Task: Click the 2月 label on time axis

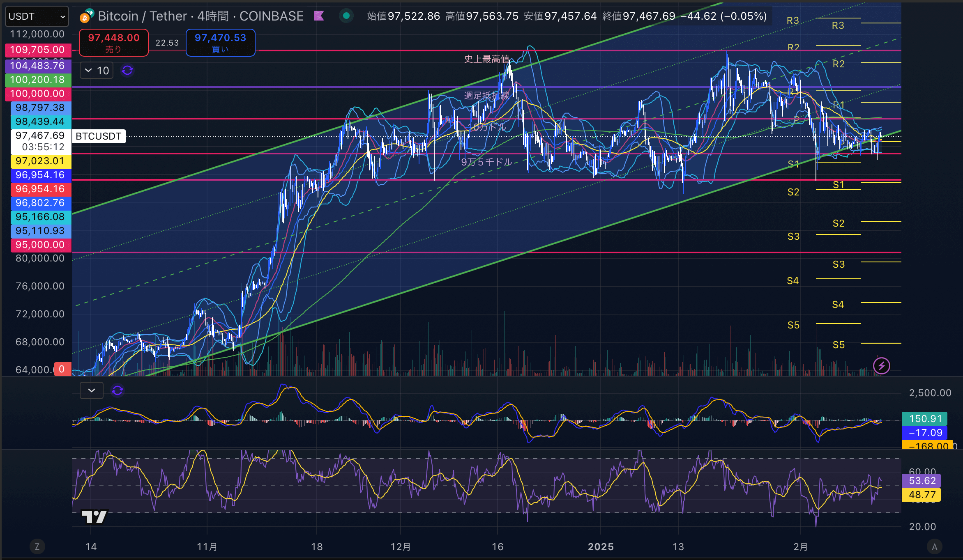Action: pyautogui.click(x=801, y=547)
